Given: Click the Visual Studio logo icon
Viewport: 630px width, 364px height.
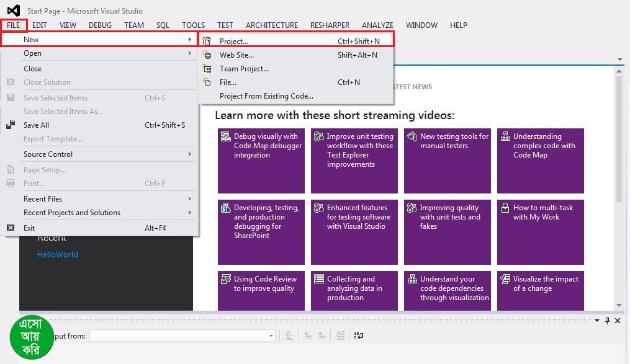Looking at the screenshot, I should [13, 11].
